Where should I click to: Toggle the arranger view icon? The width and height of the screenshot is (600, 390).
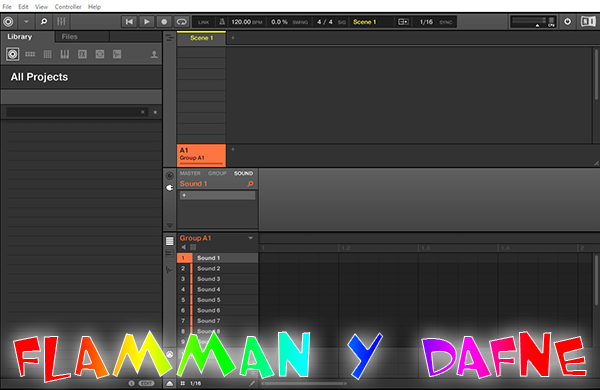pyautogui.click(x=170, y=38)
